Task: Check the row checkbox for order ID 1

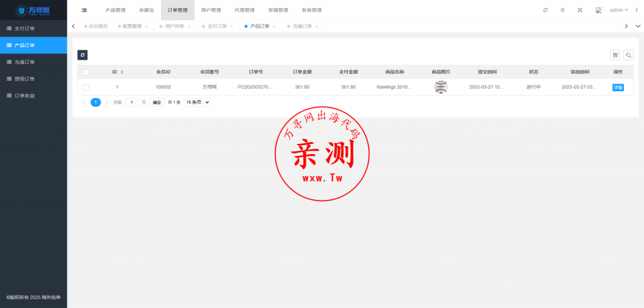Action: (86, 87)
